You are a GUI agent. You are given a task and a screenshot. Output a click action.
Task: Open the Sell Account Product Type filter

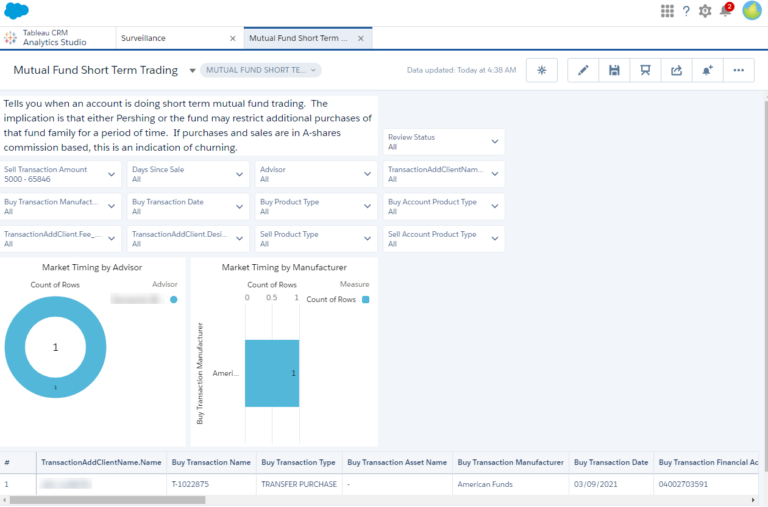(444, 239)
